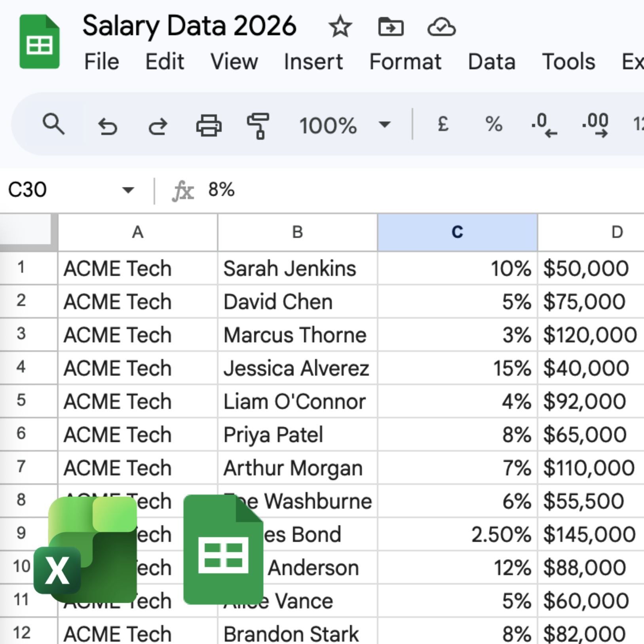Star the Salary Data 2026 document
This screenshot has width=644, height=644.
[x=340, y=27]
